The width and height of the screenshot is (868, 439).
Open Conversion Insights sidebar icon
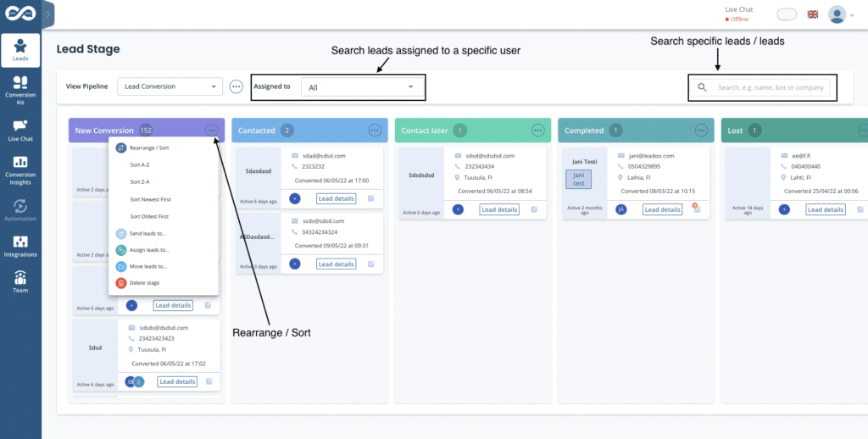(x=20, y=171)
